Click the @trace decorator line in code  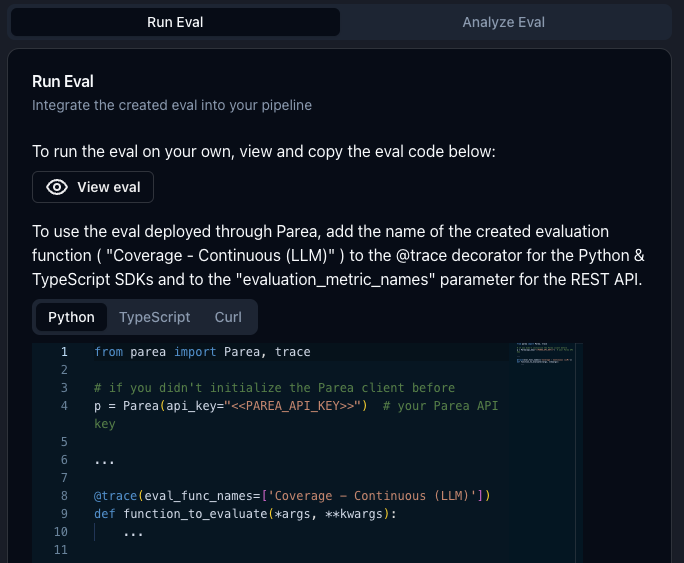point(292,496)
